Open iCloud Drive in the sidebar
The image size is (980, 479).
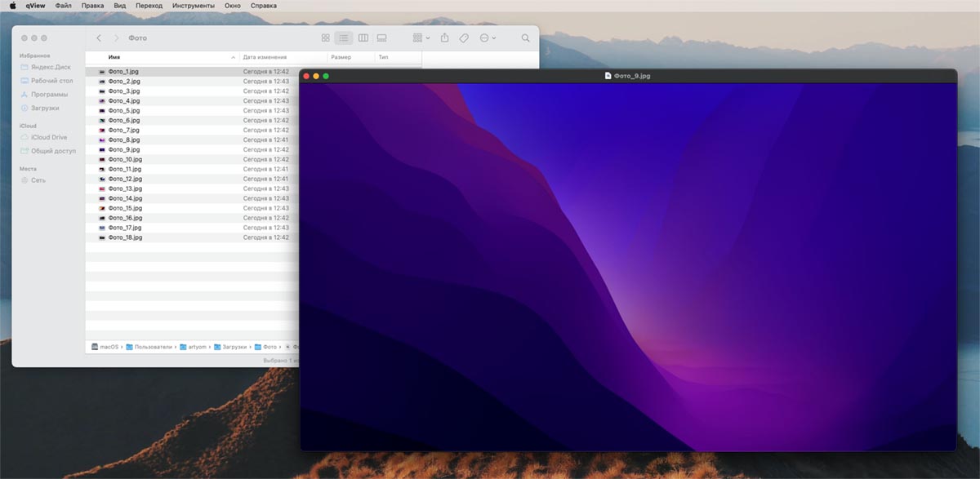[48, 137]
